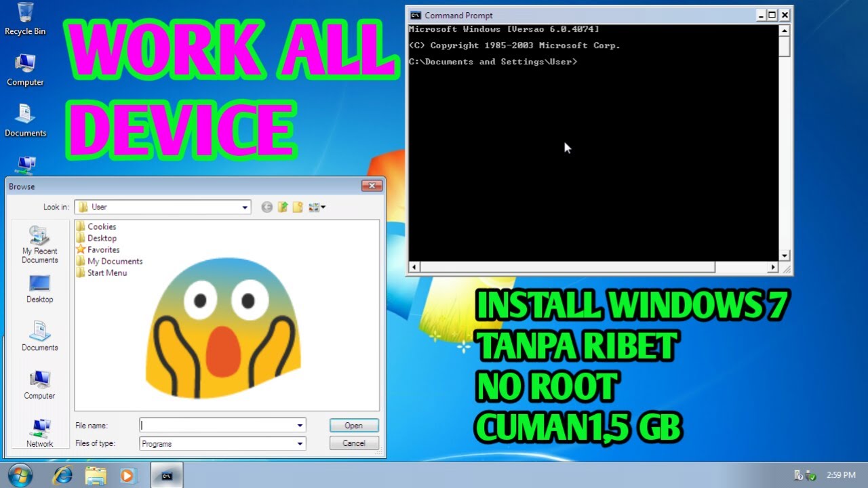The width and height of the screenshot is (868, 488).
Task: Click the Cancel button in Browse dialog
Action: coord(353,443)
